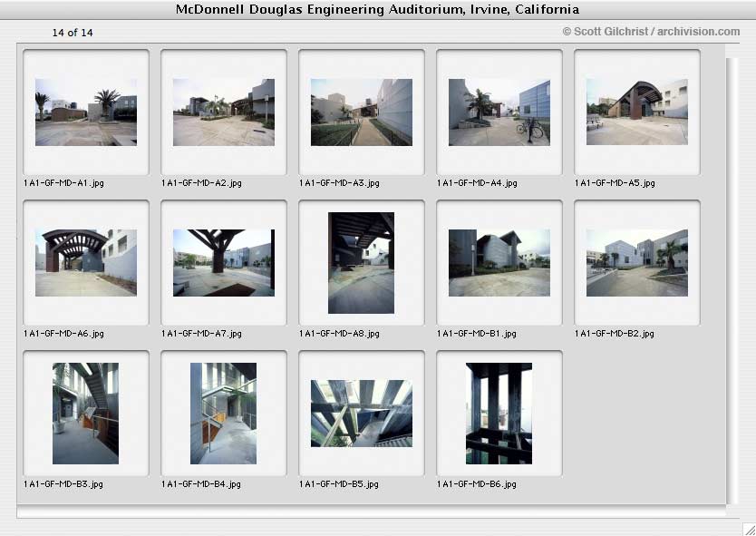This screenshot has width=756, height=536.
Task: Click thumbnail 1A1-GF-MD-B1.jpg
Action: click(x=499, y=263)
